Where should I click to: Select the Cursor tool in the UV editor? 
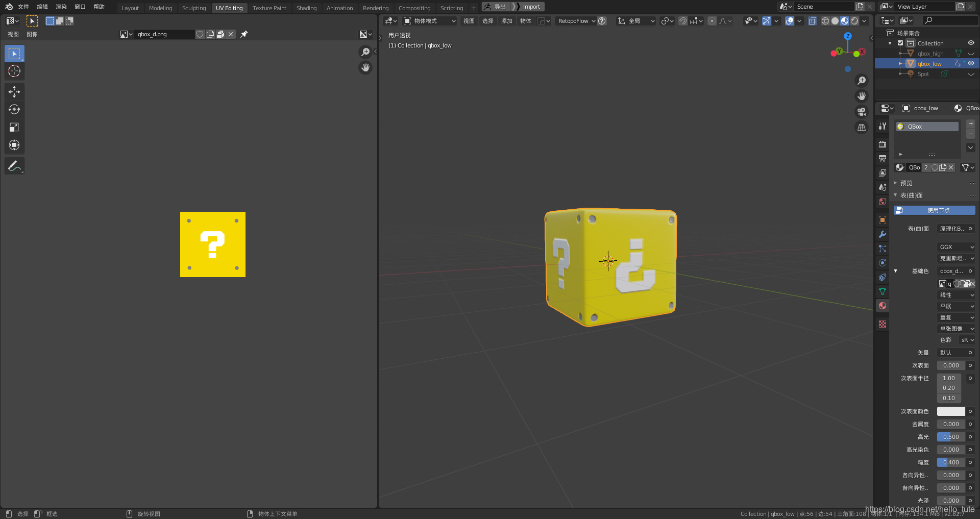tap(14, 71)
